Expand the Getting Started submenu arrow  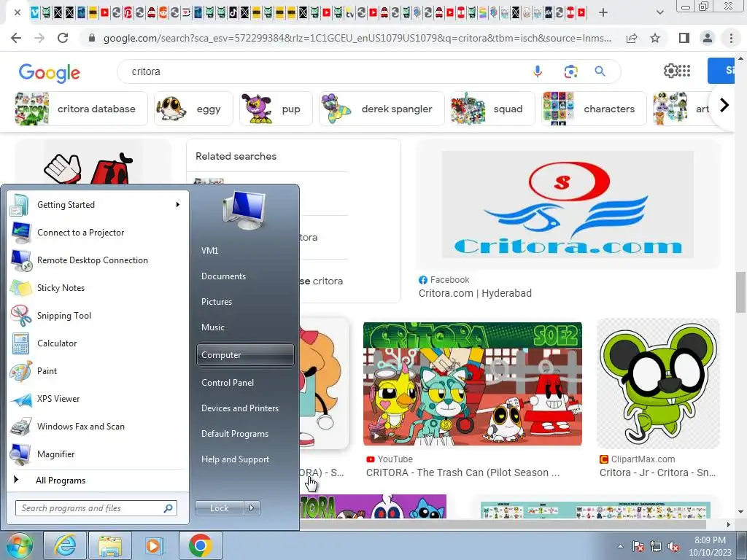178,205
